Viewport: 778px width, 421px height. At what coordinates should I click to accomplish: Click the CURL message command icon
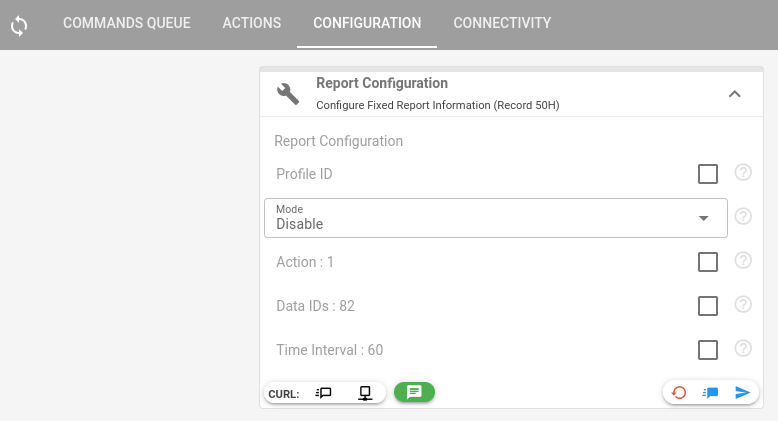pos(323,393)
